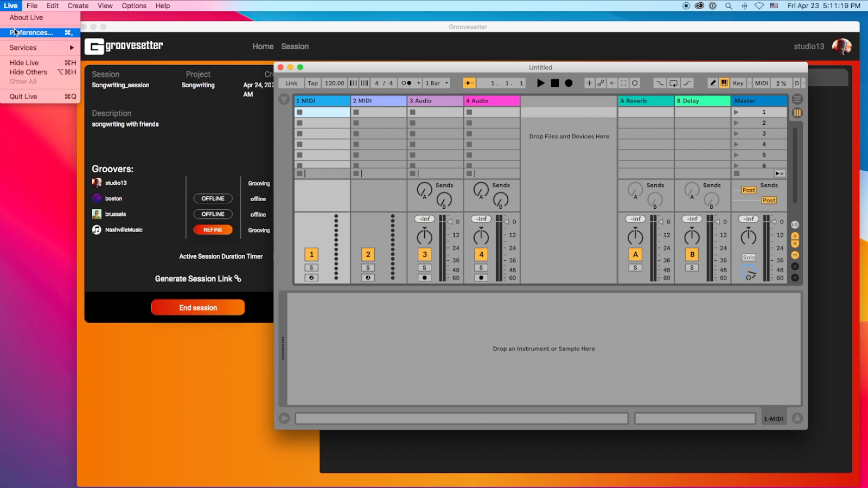Launch Master scene 3
Image resolution: width=868 pixels, height=488 pixels.
736,133
